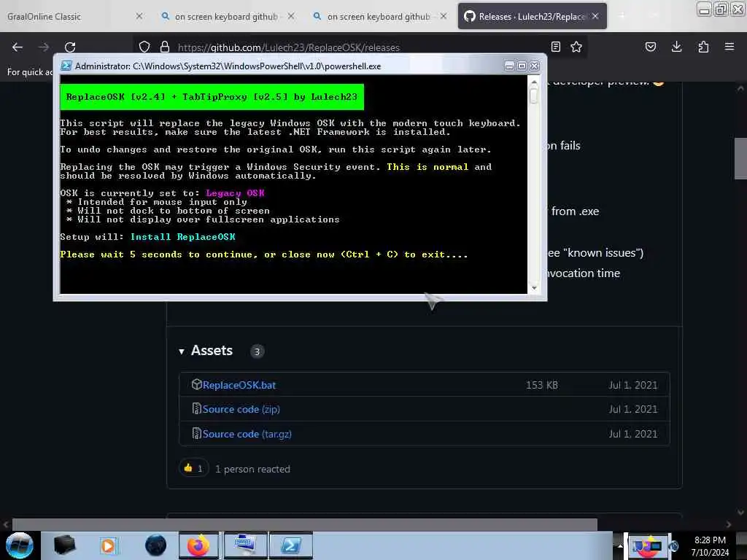Toggle reader view in address bar

555,47
